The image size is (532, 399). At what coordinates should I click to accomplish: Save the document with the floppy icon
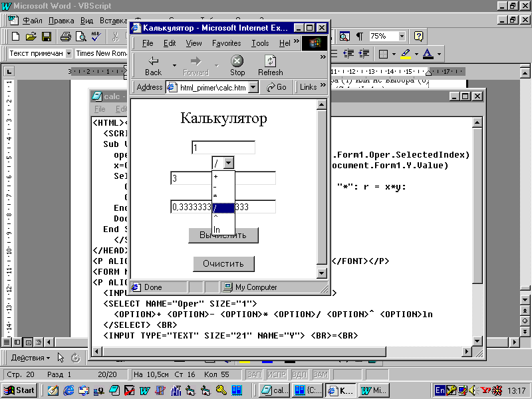tap(46, 36)
